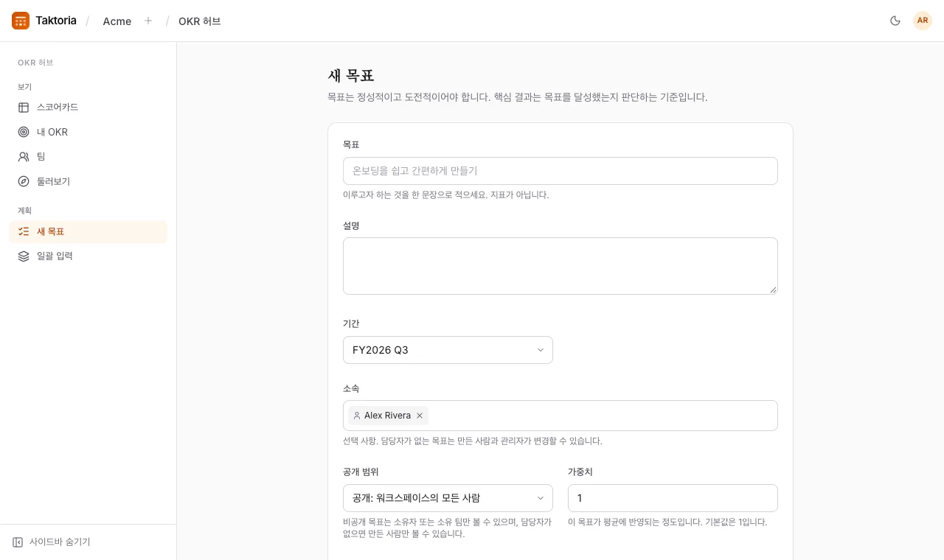Click the 가중치 field label
The height and width of the screenshot is (560, 944).
click(x=580, y=472)
